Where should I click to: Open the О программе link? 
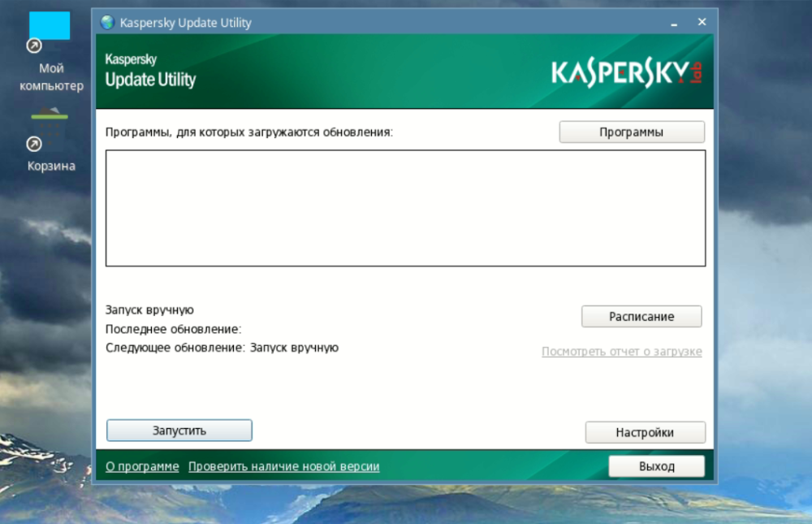pos(142,466)
